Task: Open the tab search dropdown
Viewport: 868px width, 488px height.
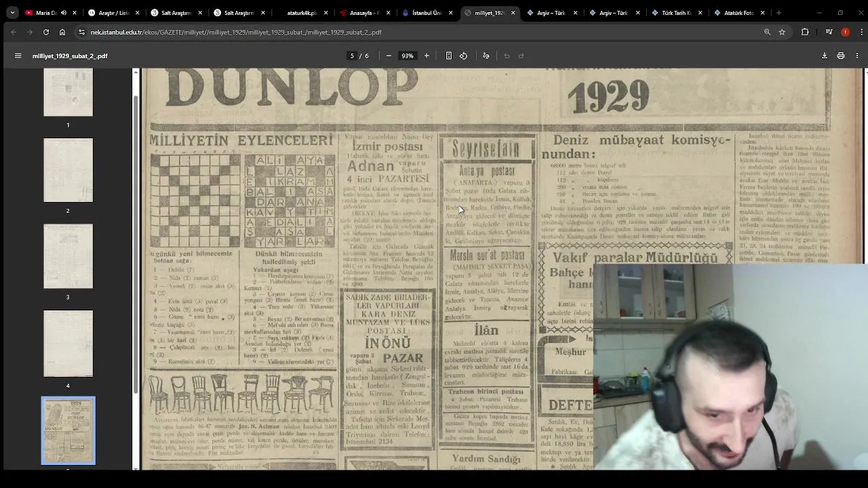Action: click(12, 12)
